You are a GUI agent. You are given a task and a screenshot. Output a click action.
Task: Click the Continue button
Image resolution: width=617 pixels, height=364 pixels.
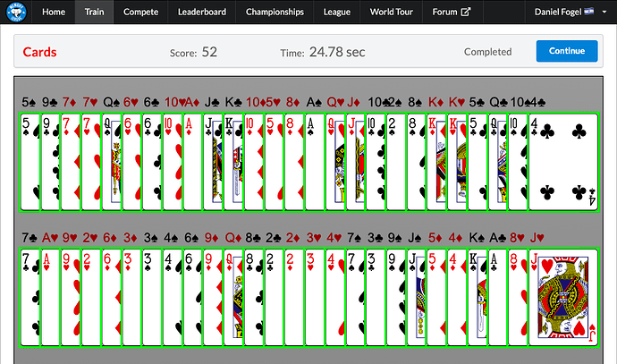pos(567,51)
